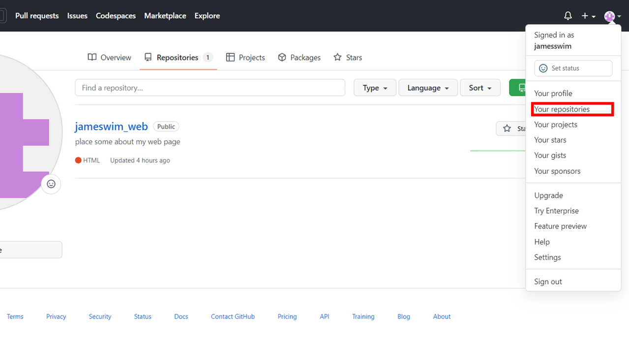This screenshot has width=629, height=364.
Task: Choose Settings in the user menu
Action: point(547,257)
